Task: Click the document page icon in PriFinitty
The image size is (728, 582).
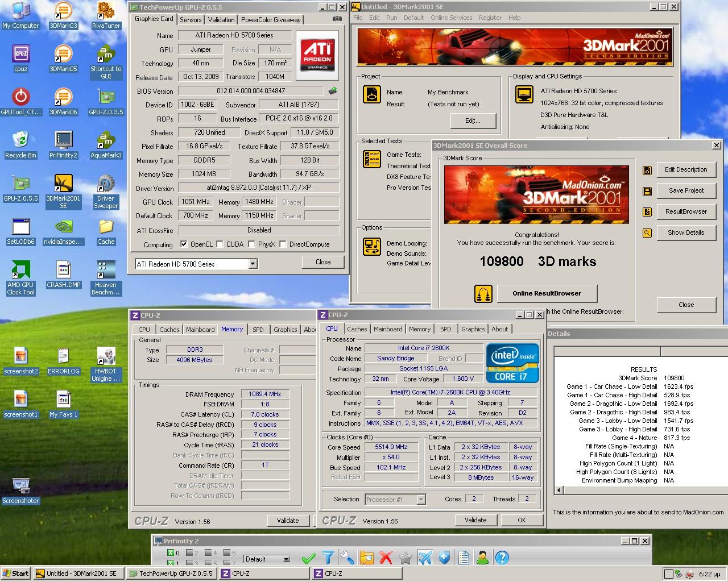Action: point(464,558)
